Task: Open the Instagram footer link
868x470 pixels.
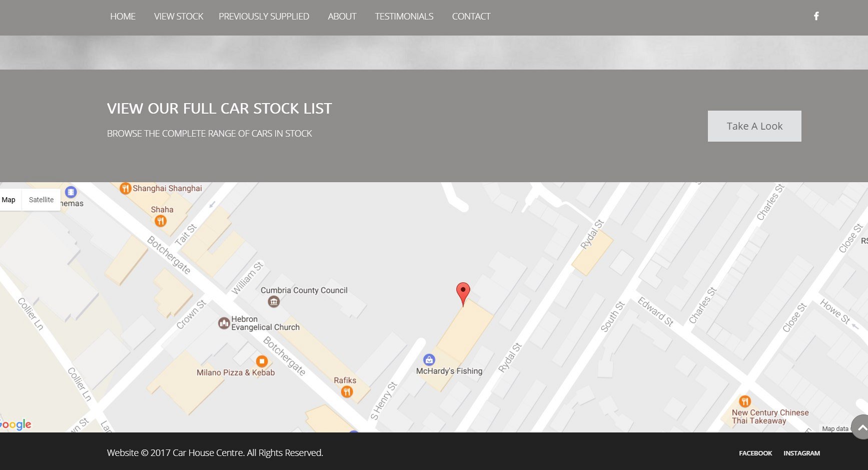Action: (x=801, y=453)
